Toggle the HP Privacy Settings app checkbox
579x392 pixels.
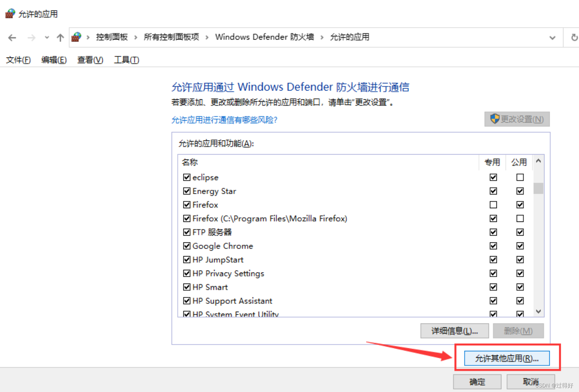click(187, 273)
